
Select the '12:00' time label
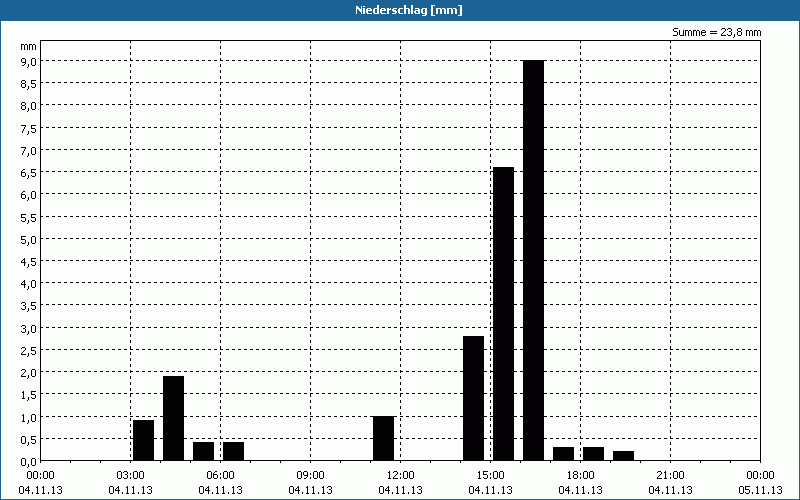401,476
